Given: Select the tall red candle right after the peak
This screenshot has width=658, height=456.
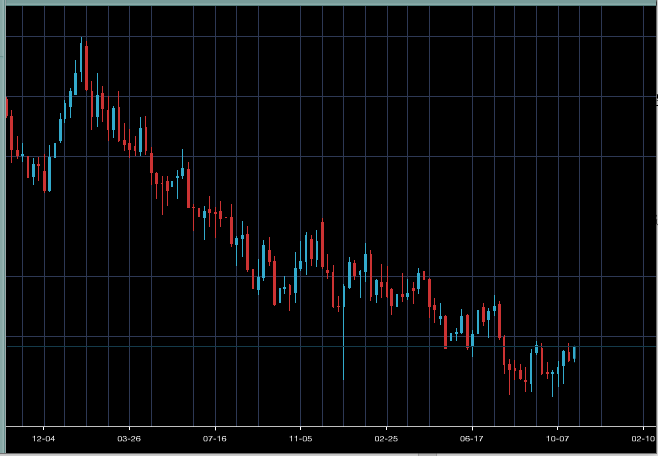Looking at the screenshot, I should (x=86, y=67).
